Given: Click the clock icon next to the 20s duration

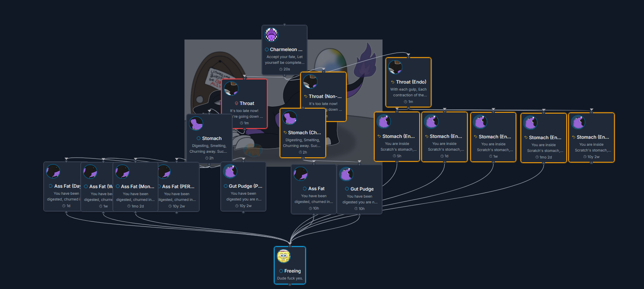Looking at the screenshot, I should (x=281, y=69).
